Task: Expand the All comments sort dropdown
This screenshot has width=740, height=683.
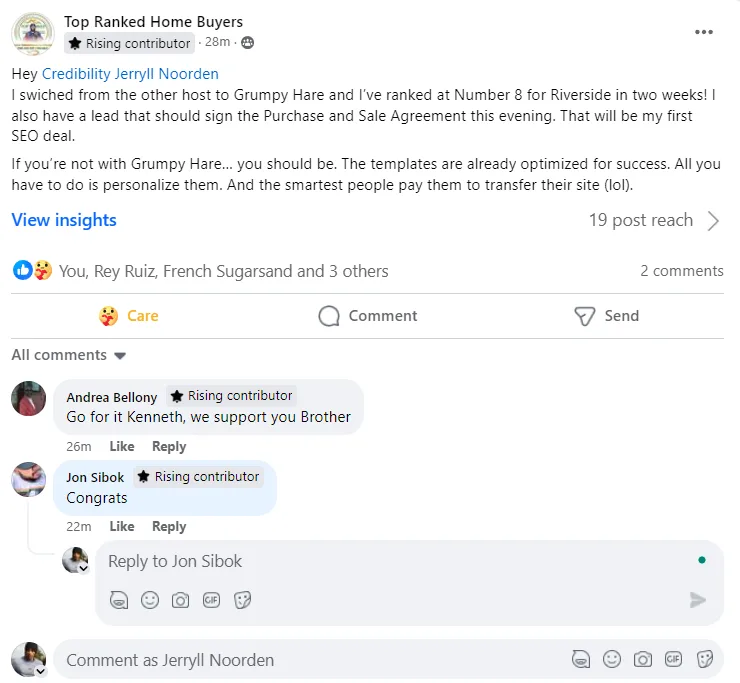Action: coord(69,355)
